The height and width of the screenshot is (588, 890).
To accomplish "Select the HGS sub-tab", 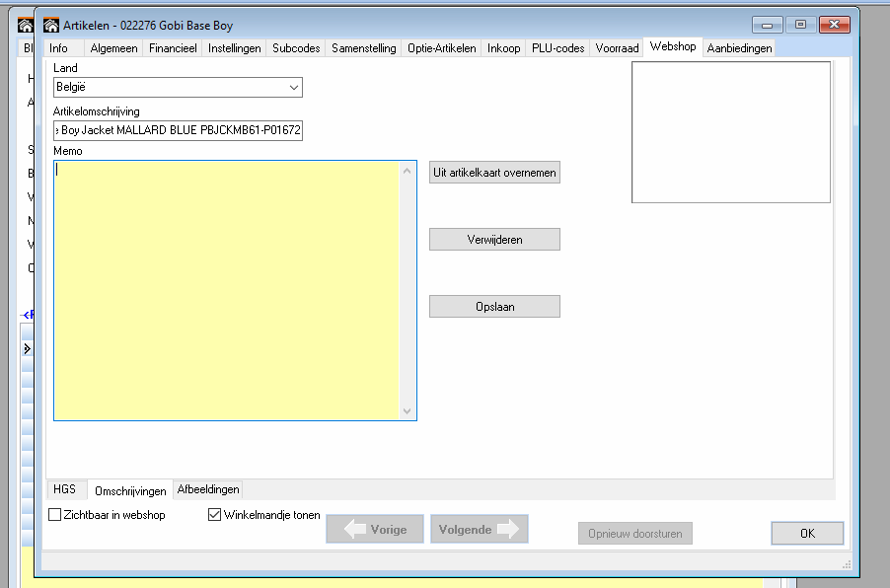I will [65, 489].
